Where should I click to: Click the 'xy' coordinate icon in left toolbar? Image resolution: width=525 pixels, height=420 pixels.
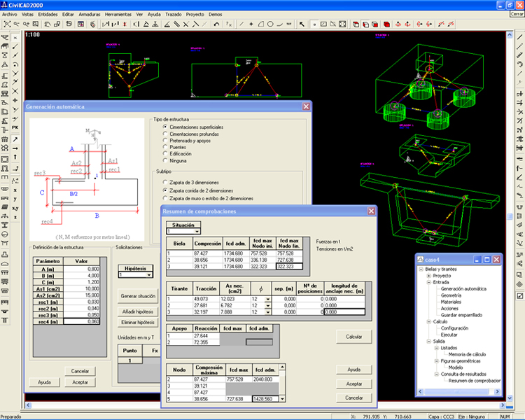coord(15,209)
